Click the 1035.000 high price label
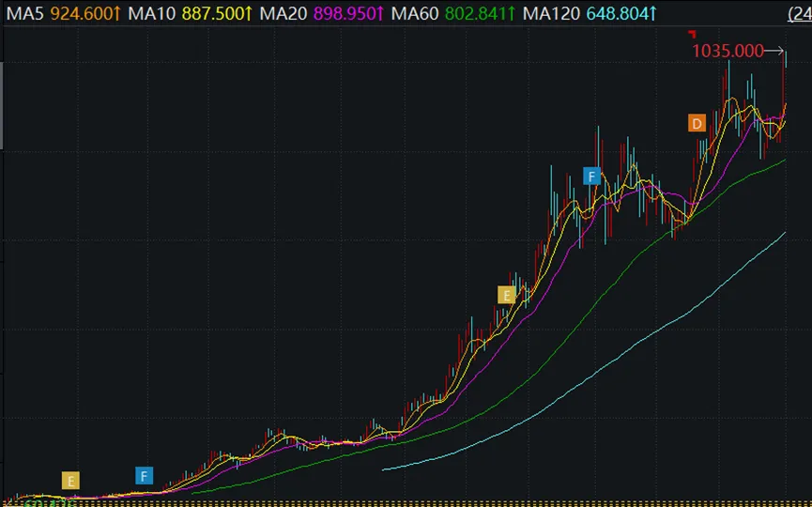Viewport: 812px width, 507px height. tap(728, 51)
